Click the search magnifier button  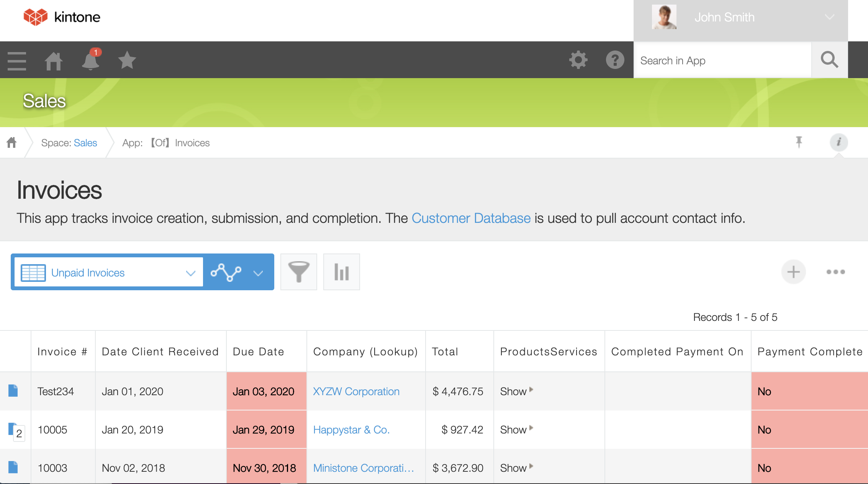pos(829,60)
